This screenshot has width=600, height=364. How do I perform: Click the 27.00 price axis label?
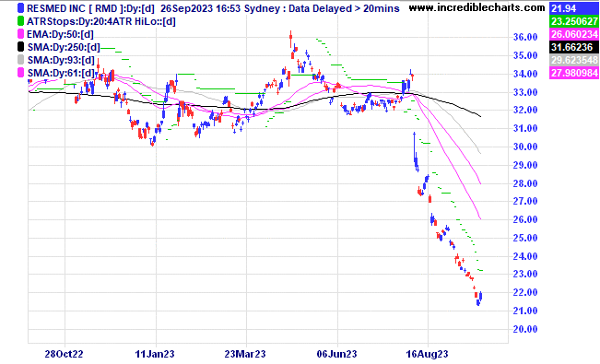point(525,201)
